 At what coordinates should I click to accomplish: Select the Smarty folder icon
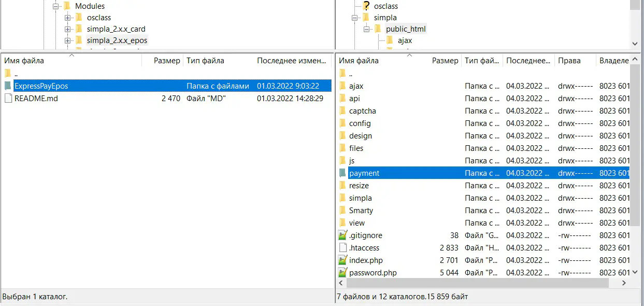click(342, 211)
